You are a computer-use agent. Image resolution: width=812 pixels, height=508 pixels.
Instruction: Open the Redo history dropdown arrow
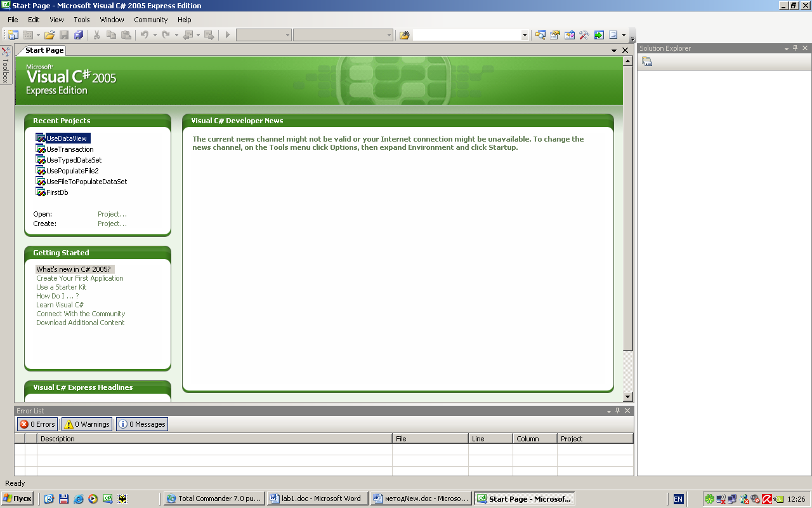tap(176, 36)
